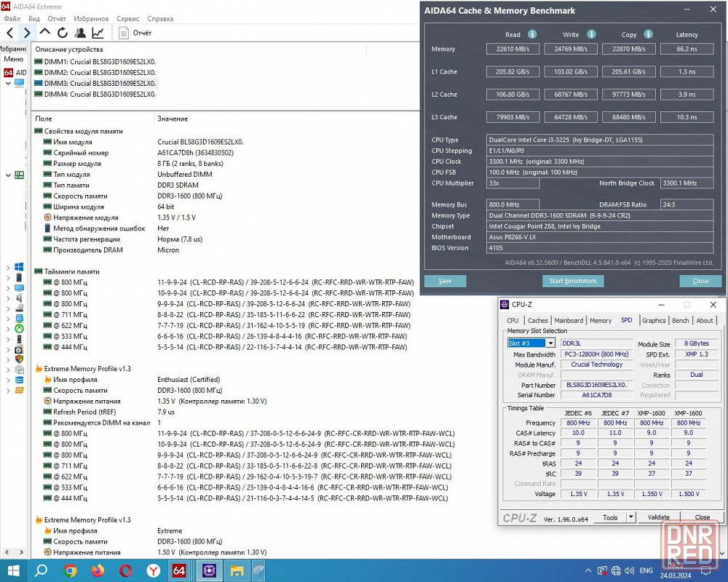Click the Отчёт report toolbar button
This screenshot has height=582, width=728.
coord(135,33)
